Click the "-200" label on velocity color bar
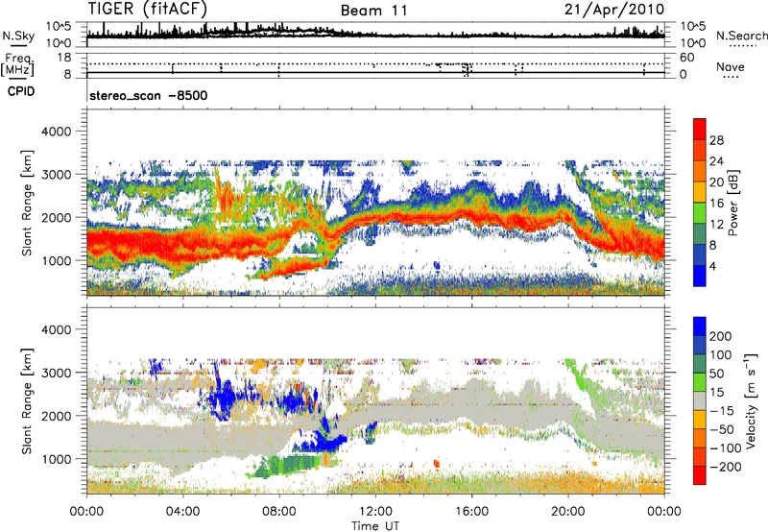The width and height of the screenshot is (768, 532). [725, 467]
